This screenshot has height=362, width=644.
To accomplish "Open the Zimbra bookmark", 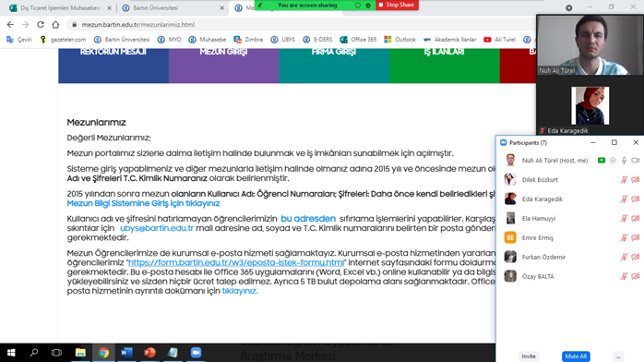I will pos(248,40).
